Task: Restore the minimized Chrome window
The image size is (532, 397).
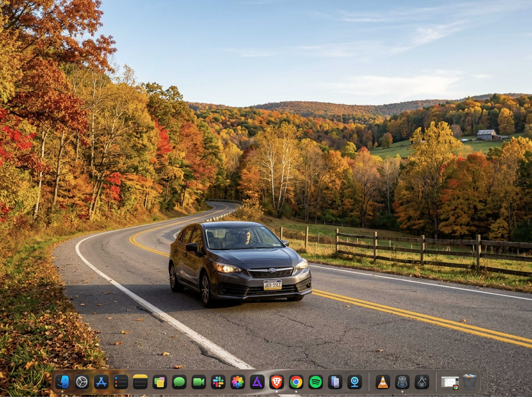Action: (450, 382)
